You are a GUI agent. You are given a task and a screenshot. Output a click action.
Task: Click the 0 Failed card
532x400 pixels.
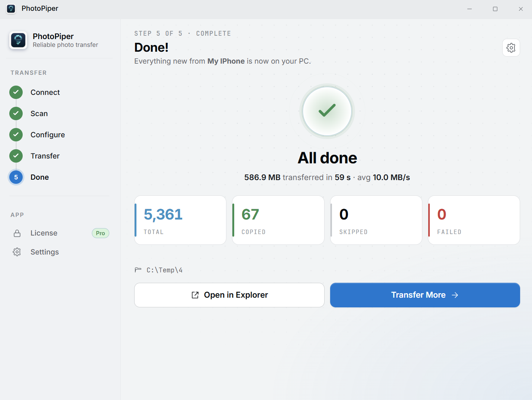474,220
